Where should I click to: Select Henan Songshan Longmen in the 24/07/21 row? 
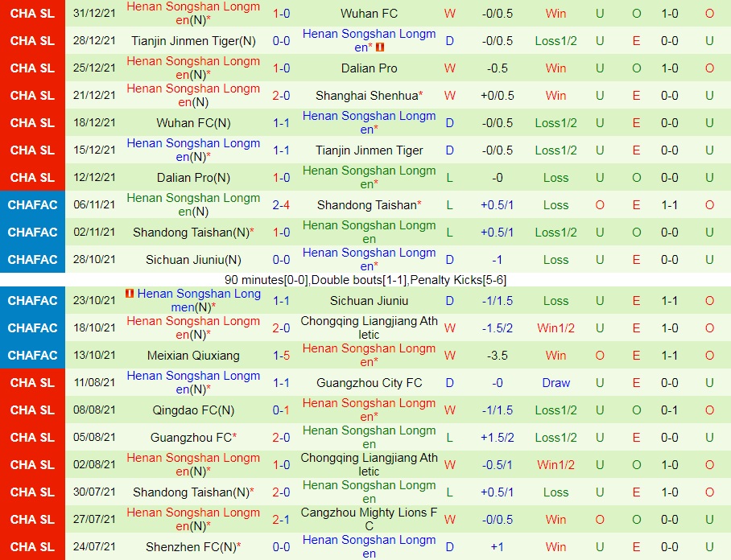point(369,547)
